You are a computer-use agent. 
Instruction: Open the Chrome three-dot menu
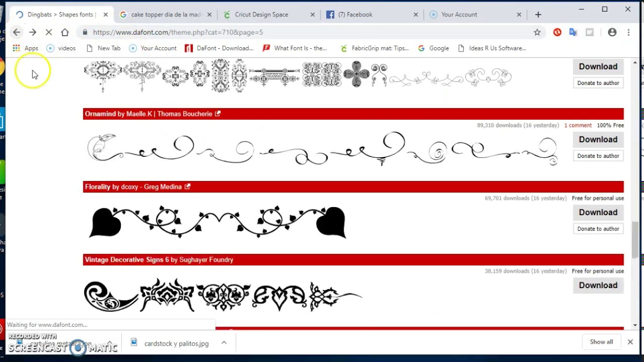(x=628, y=32)
